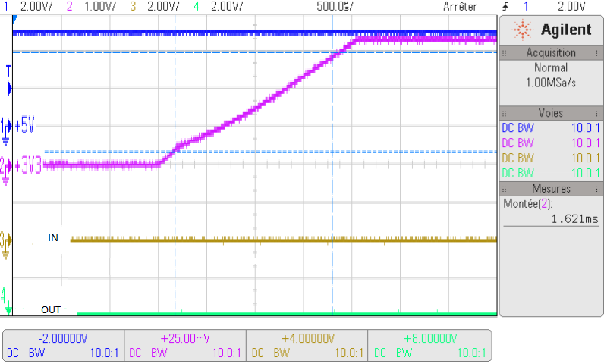Click the 1.00MSa/s sample rate
The height and width of the screenshot is (364, 604).
[551, 83]
